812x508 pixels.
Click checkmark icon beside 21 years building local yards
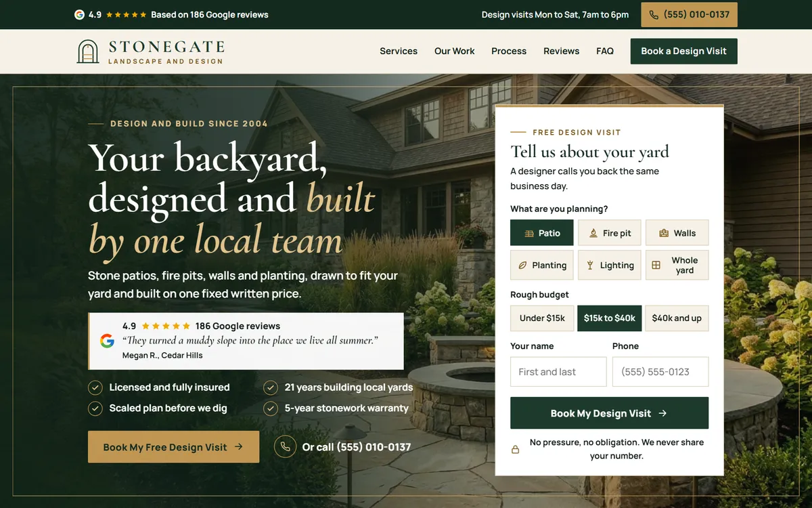271,387
